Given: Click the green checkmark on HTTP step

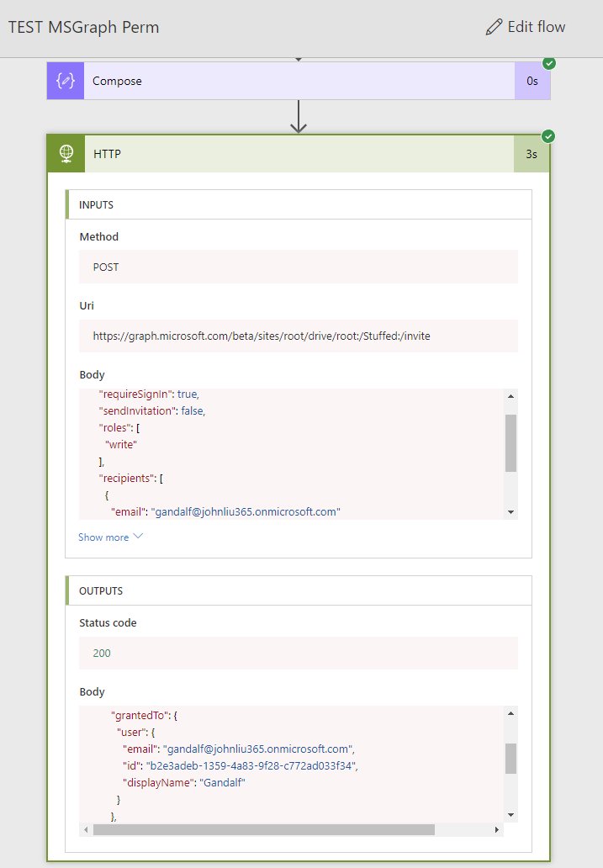Looking at the screenshot, I should coord(549,136).
